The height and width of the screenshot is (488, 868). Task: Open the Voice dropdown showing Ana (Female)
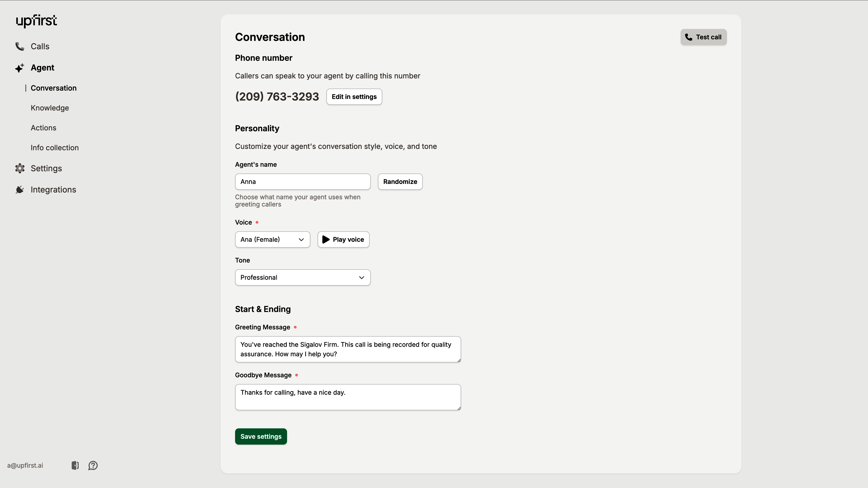pos(272,239)
